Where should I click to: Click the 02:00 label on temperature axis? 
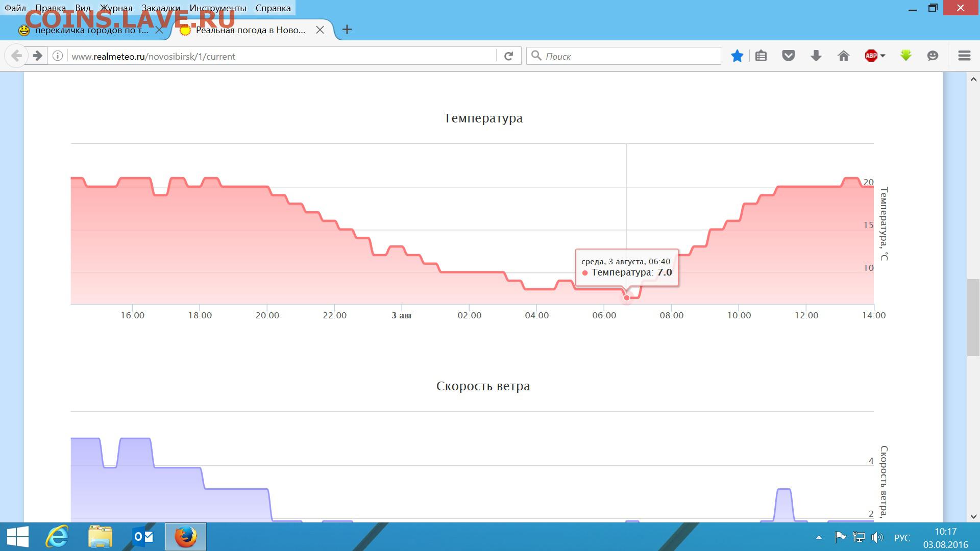[470, 315]
